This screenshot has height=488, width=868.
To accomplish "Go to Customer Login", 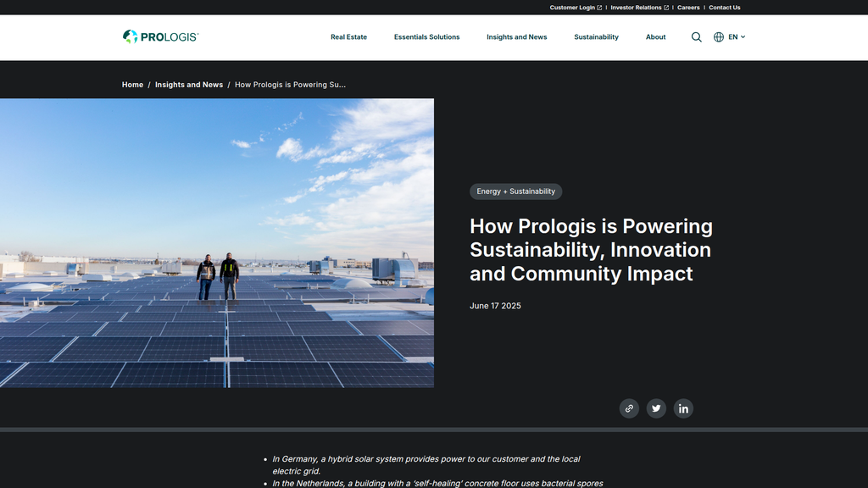I will click(x=576, y=8).
